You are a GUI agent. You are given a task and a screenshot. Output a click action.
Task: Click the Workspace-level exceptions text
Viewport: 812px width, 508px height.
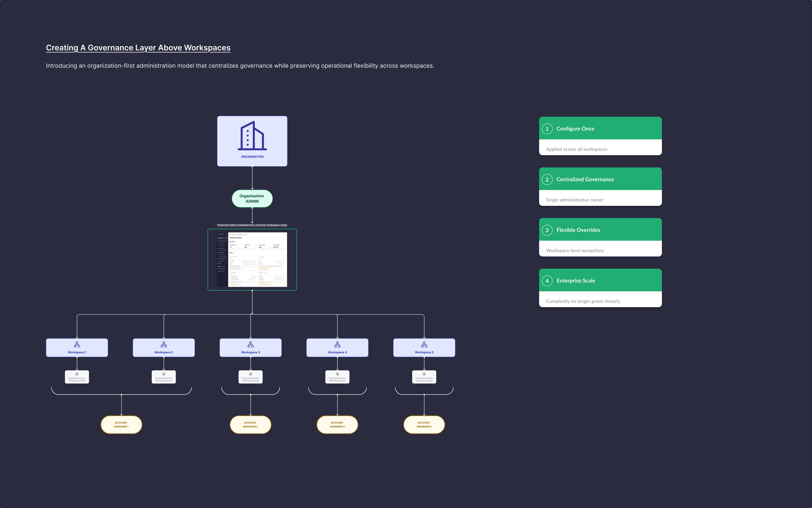pyautogui.click(x=575, y=251)
